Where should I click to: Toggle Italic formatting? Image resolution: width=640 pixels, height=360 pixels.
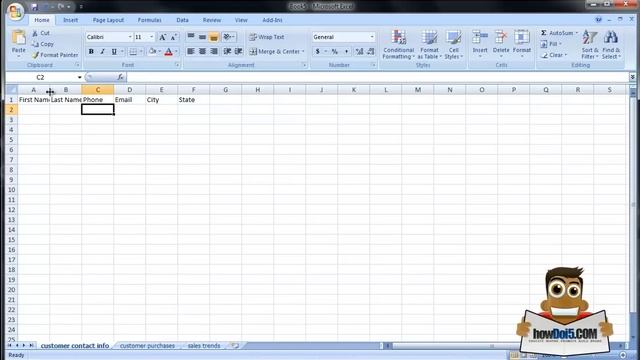pos(102,51)
